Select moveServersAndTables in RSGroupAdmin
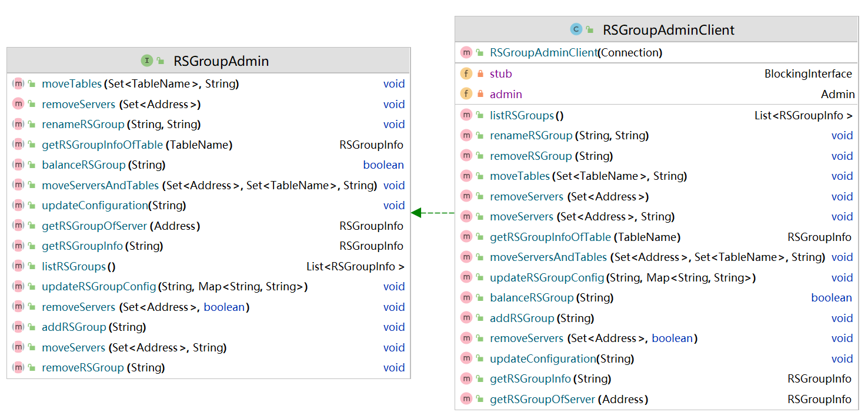The image size is (868, 419). [x=100, y=186]
